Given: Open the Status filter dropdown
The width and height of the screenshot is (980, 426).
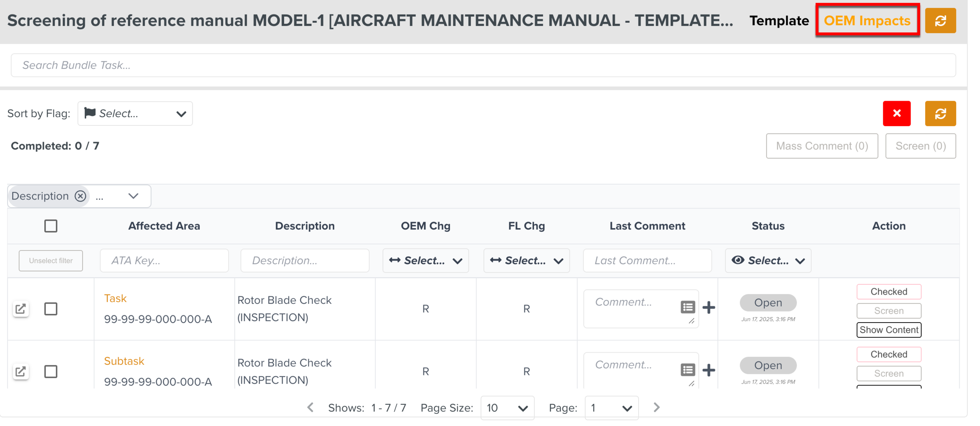Looking at the screenshot, I should [768, 261].
